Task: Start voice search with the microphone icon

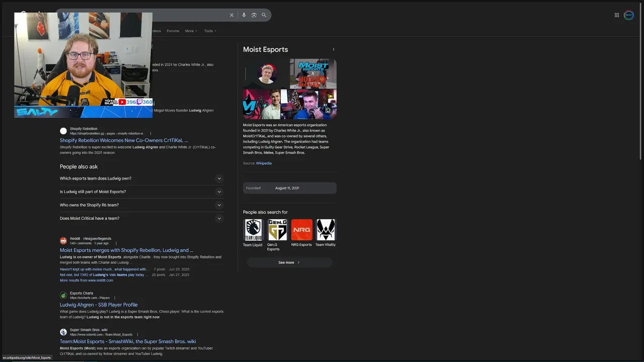Action: click(244, 15)
